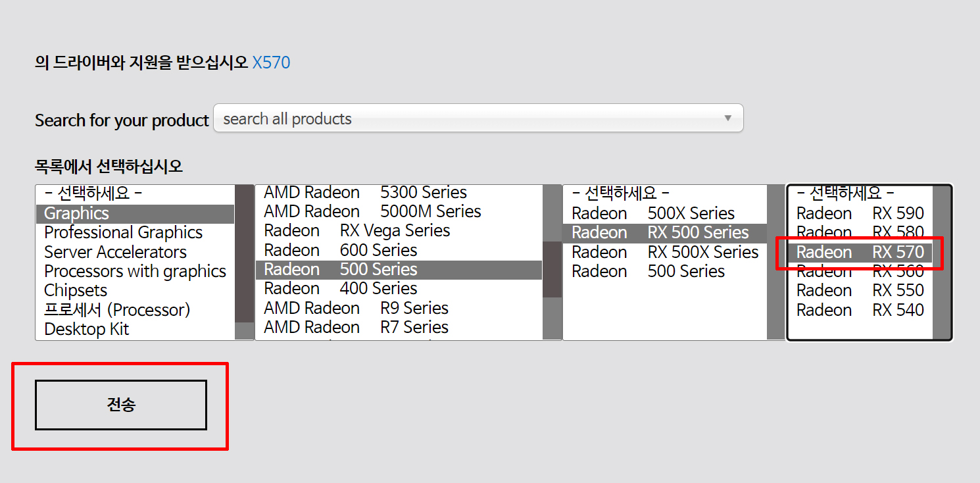Open the search all products dropdown
Image resolution: width=980 pixels, height=483 pixels.
tap(478, 118)
